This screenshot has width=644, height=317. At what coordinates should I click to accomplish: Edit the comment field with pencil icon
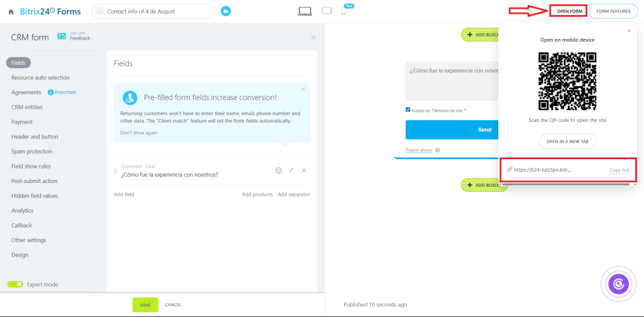point(291,170)
